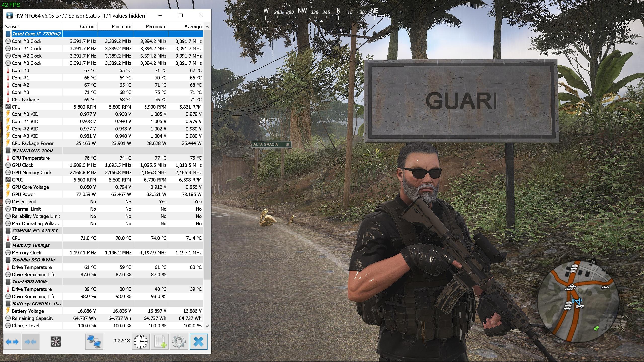Select the CPU Package Power row
Image resolution: width=644 pixels, height=362 pixels.
(33, 143)
